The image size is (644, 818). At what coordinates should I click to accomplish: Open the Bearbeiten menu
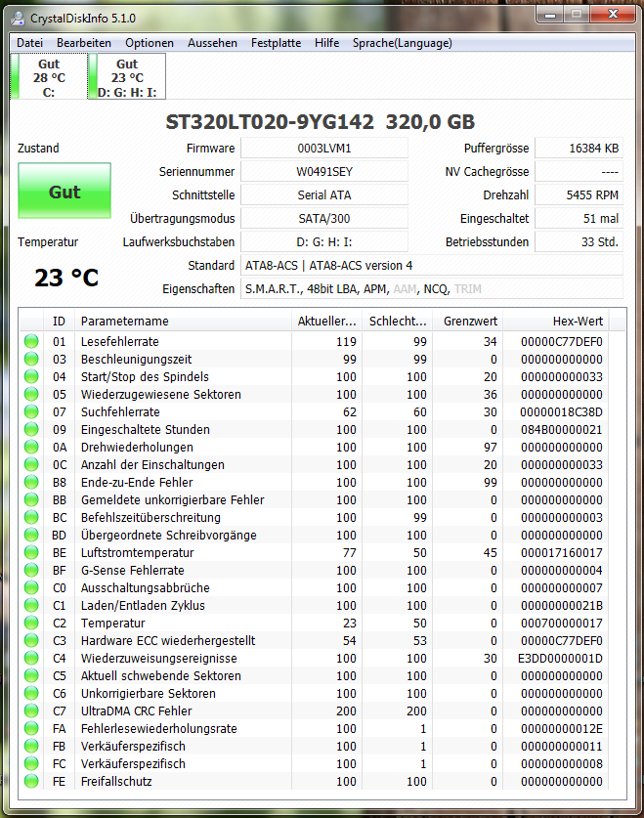(84, 43)
